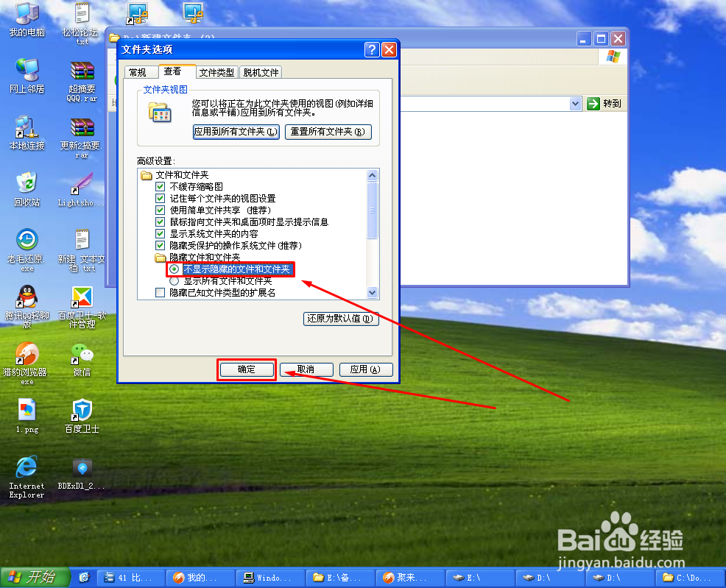Launch the Lightshot shortcut icon
This screenshot has width=726, height=588.
[82, 190]
